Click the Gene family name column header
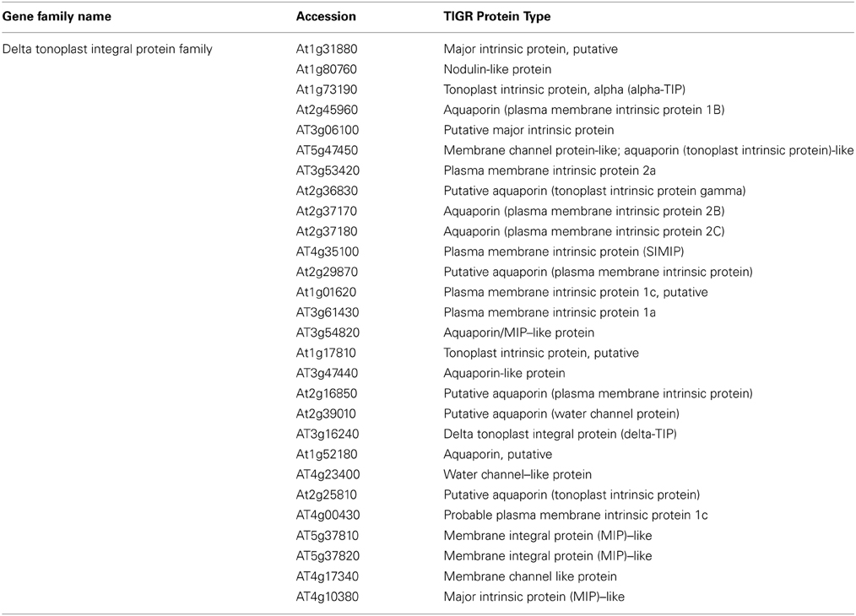The height and width of the screenshot is (616, 856). [x=57, y=16]
